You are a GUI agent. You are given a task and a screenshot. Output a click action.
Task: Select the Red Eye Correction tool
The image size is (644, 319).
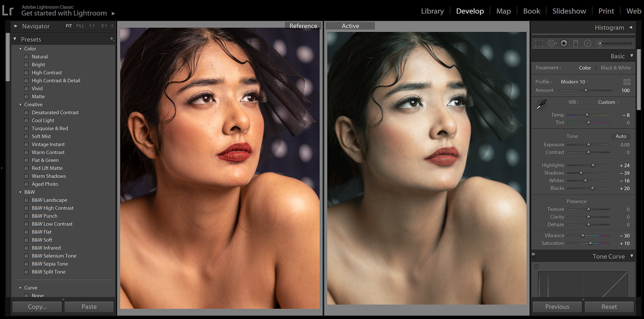pos(564,43)
